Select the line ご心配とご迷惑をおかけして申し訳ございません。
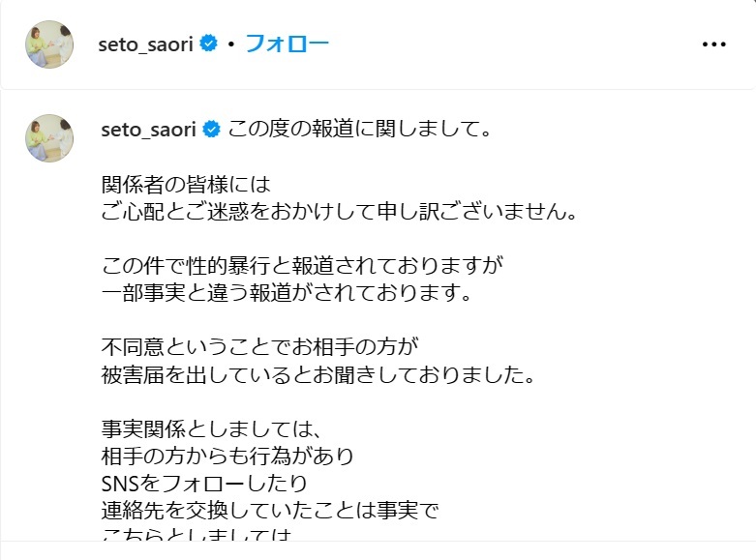Viewport: 756px width, 560px height. pyautogui.click(x=340, y=211)
